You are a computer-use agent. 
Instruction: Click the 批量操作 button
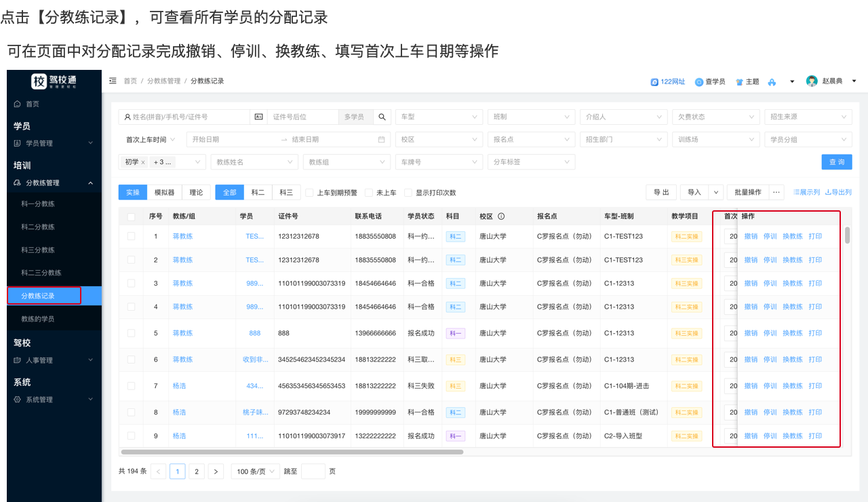pos(748,192)
